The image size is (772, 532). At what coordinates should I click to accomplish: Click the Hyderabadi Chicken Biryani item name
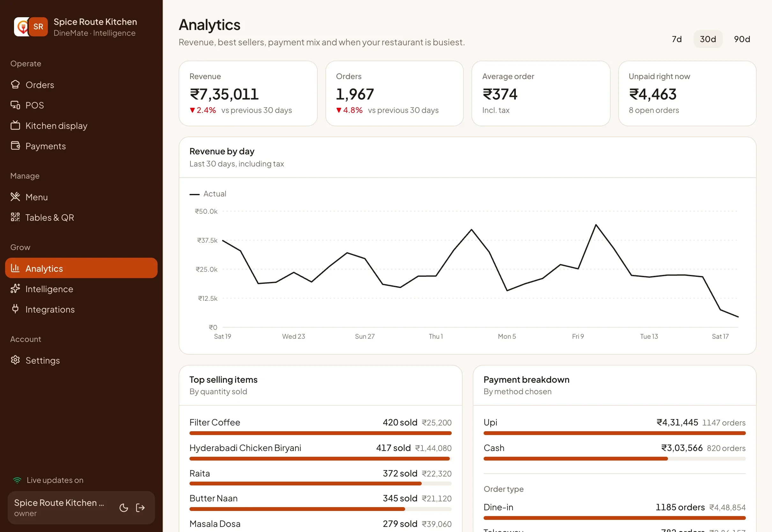[x=245, y=448]
